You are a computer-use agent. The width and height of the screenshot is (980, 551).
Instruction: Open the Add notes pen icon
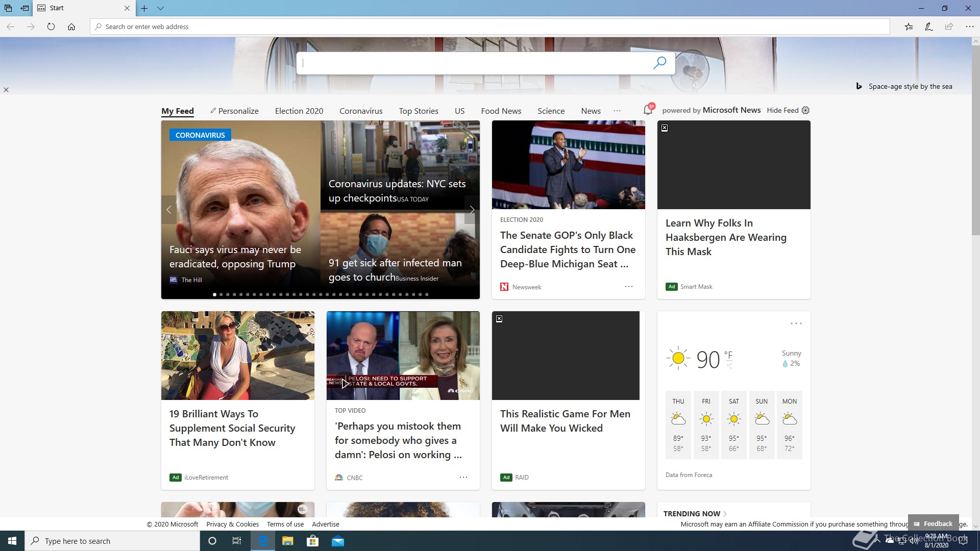[929, 27]
